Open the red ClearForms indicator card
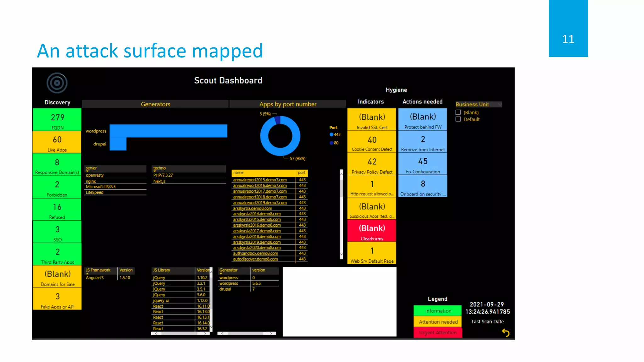This screenshot has width=644, height=362. (x=372, y=231)
